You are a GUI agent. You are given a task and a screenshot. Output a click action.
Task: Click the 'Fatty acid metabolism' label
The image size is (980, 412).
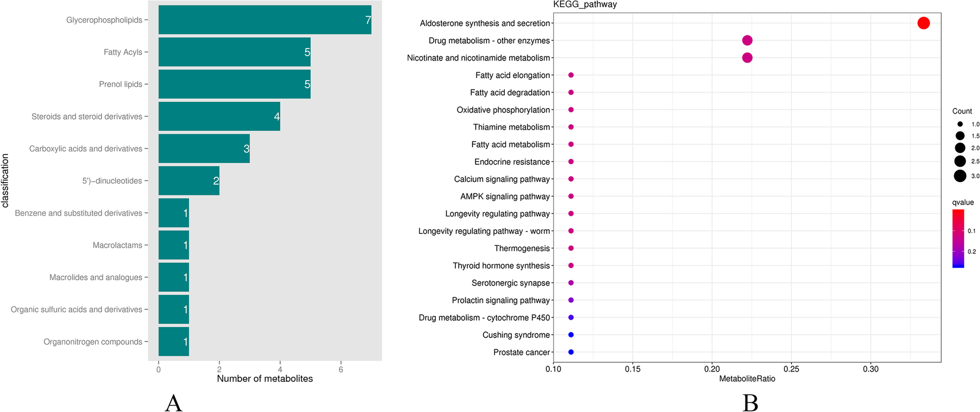click(510, 144)
